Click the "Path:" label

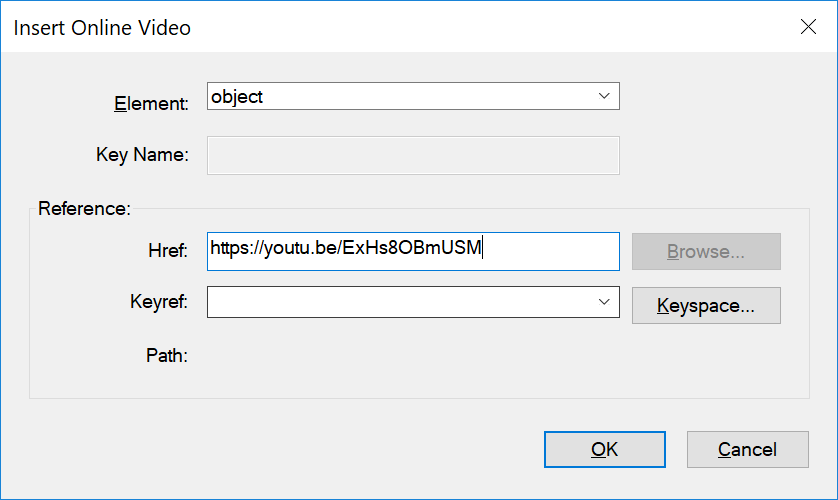(x=168, y=354)
